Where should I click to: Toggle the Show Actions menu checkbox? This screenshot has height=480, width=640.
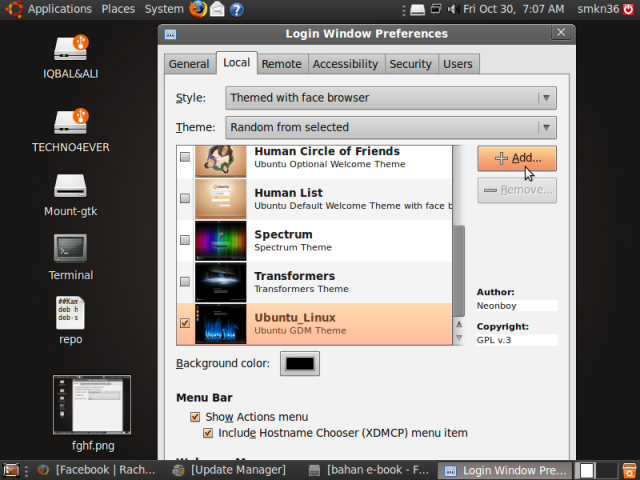195,417
